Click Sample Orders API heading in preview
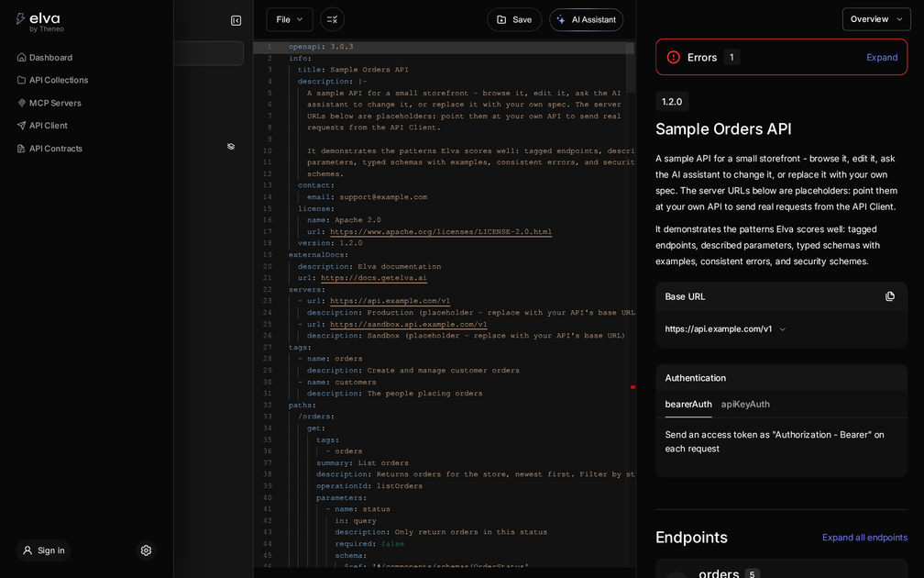924x578 pixels. (723, 129)
